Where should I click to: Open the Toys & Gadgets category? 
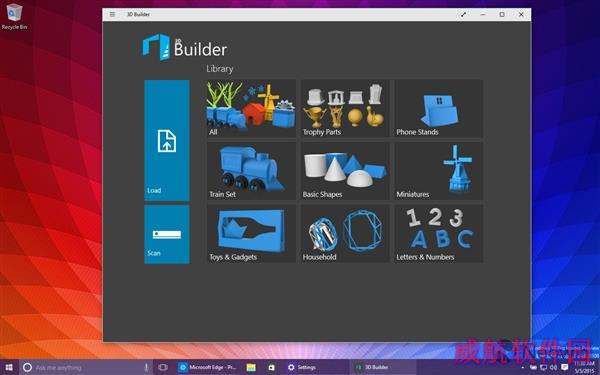pos(251,233)
